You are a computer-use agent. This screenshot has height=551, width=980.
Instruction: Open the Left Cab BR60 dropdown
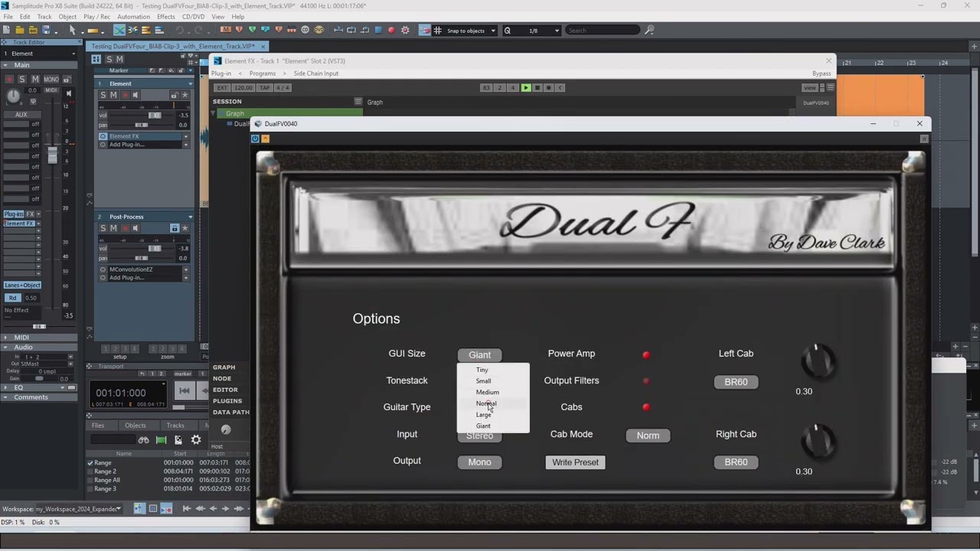point(736,382)
